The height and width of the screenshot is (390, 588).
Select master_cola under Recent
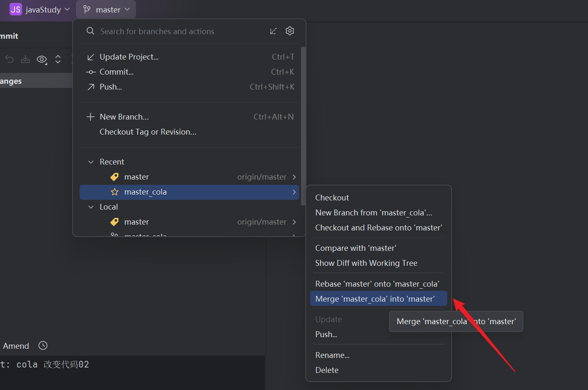pyautogui.click(x=190, y=192)
